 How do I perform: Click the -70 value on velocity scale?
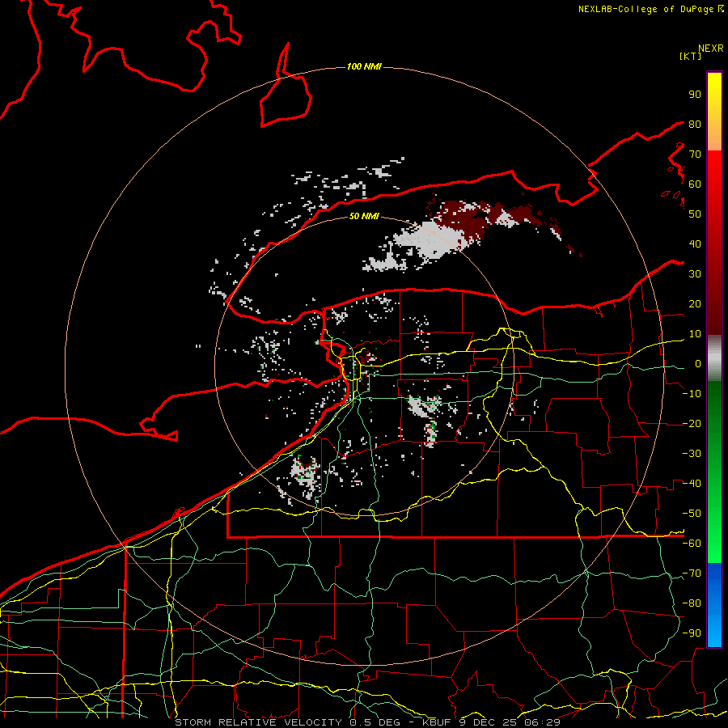click(692, 573)
